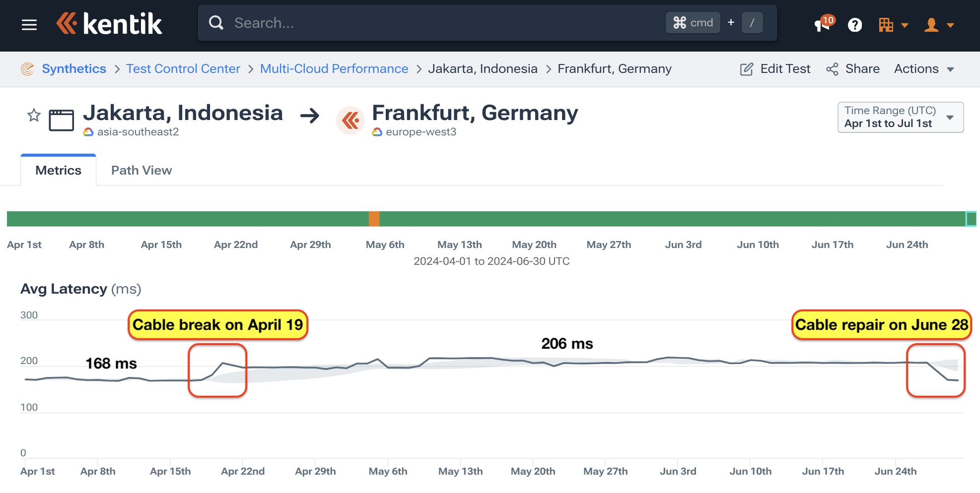Viewport: 980px width, 493px height.
Task: Open the help question mark icon
Action: [854, 25]
